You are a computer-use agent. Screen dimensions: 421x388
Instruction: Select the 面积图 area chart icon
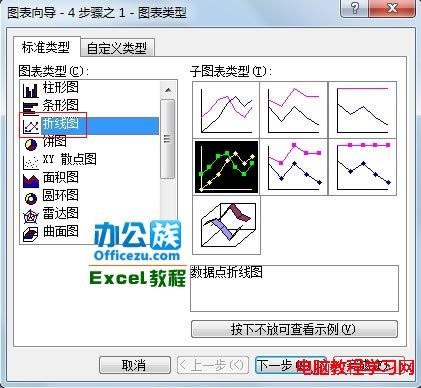pos(31,180)
